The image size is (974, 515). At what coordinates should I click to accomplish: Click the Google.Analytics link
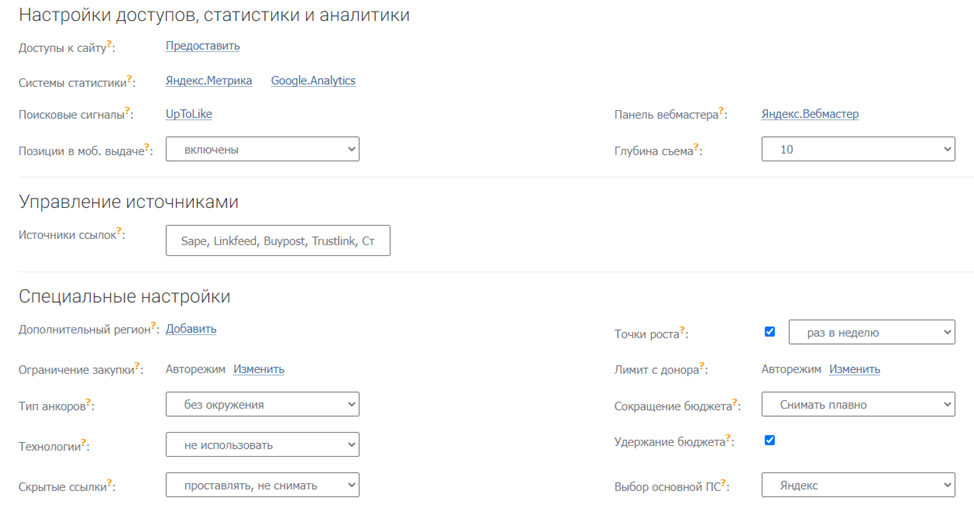pyautogui.click(x=313, y=81)
